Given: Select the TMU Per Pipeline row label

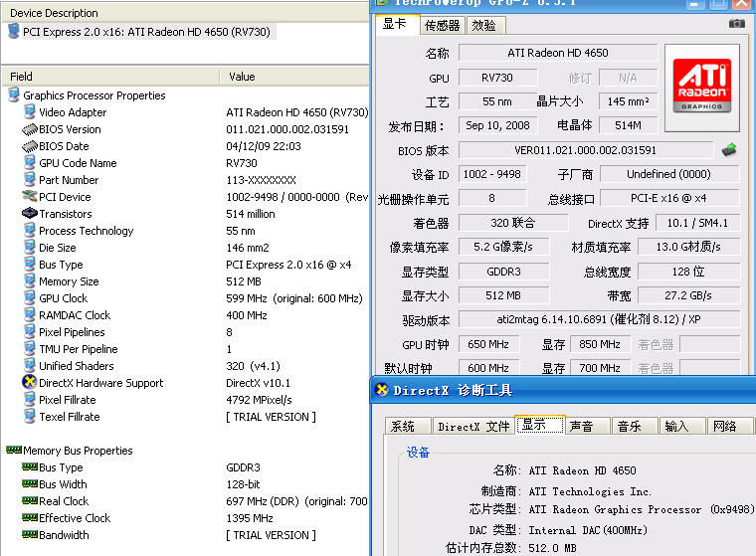Looking at the screenshot, I should click(x=79, y=349).
